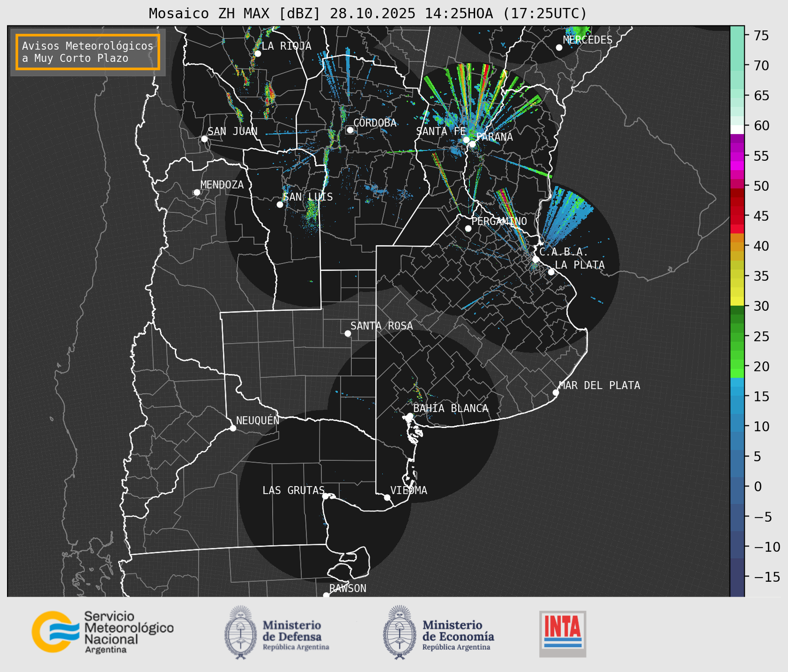Click the red INTA logo
The width and height of the screenshot is (788, 672).
coord(562,633)
